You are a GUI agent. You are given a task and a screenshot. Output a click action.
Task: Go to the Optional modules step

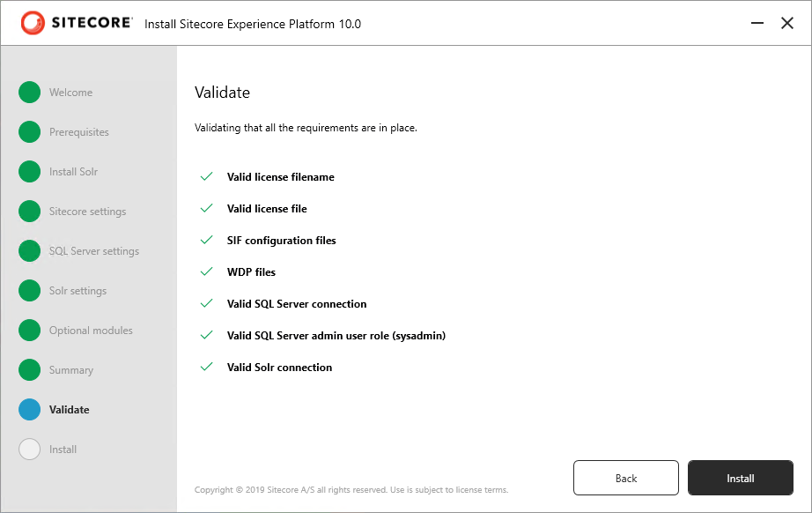(x=91, y=330)
